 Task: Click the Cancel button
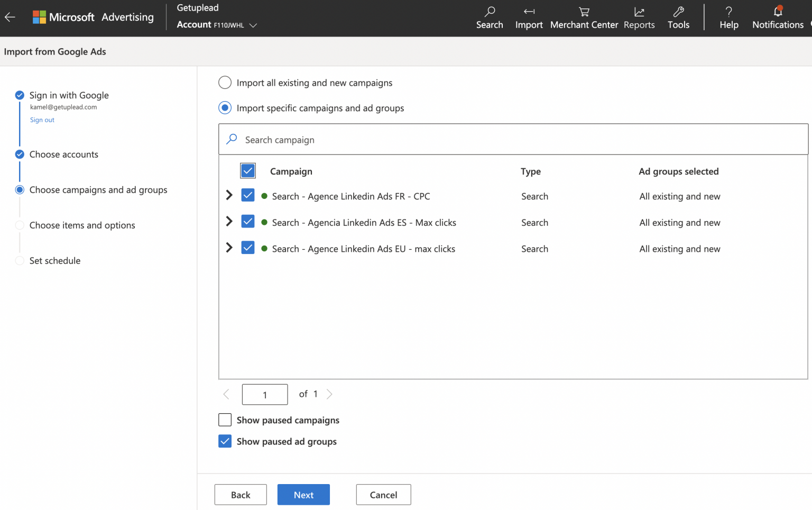383,495
